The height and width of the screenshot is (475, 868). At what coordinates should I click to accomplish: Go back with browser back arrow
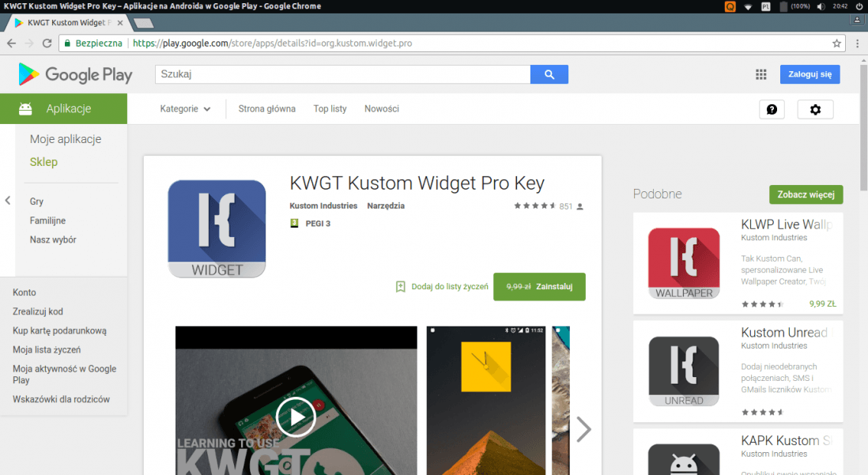point(12,43)
